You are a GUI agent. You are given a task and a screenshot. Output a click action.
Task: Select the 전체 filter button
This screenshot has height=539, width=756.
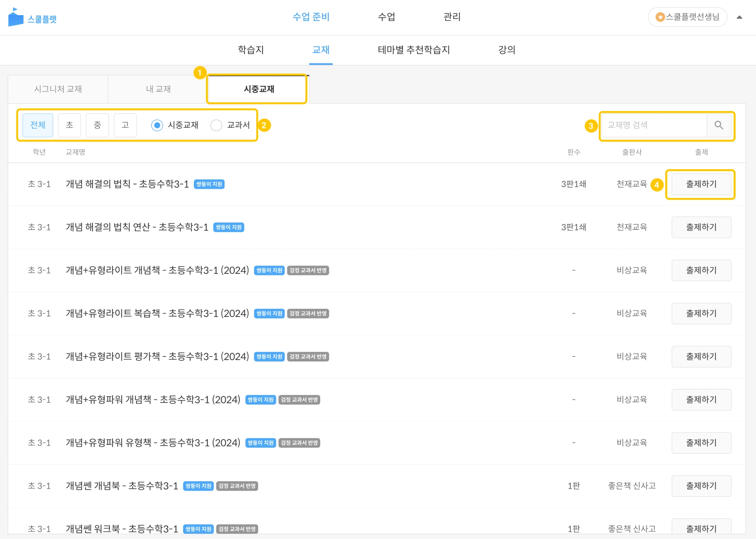click(38, 125)
